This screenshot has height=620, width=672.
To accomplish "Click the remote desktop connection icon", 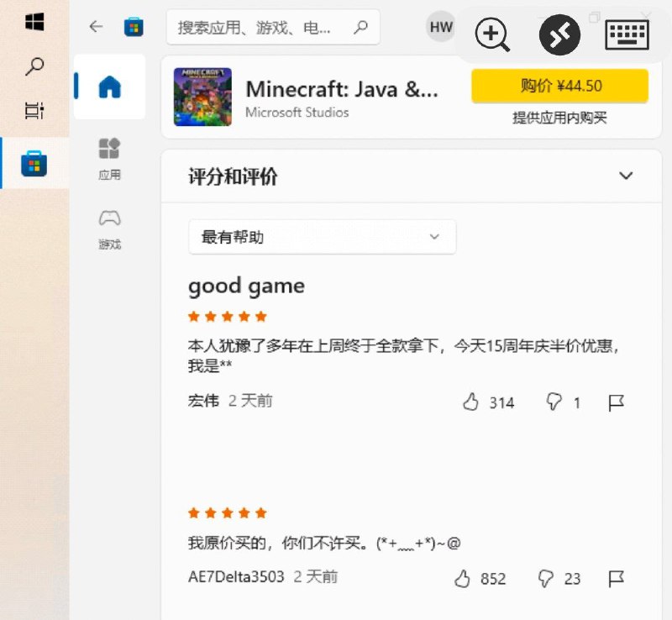I will pos(559,34).
